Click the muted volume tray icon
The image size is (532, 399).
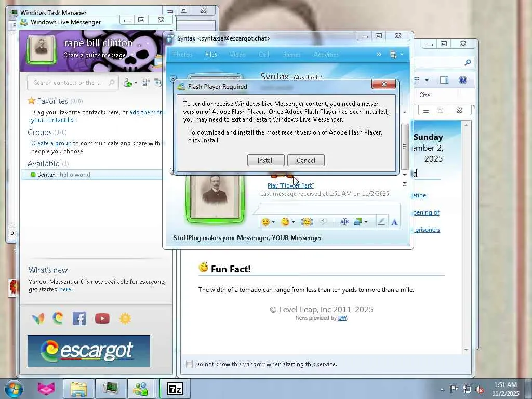tap(480, 389)
